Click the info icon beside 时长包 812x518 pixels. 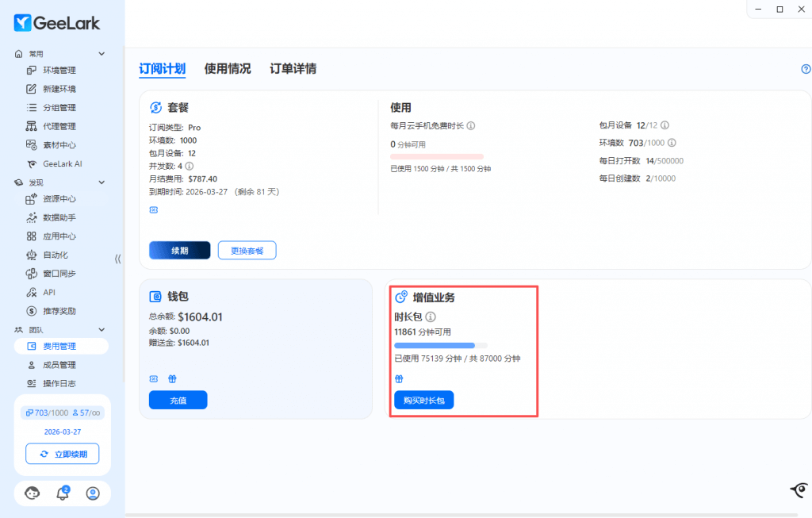coord(431,317)
